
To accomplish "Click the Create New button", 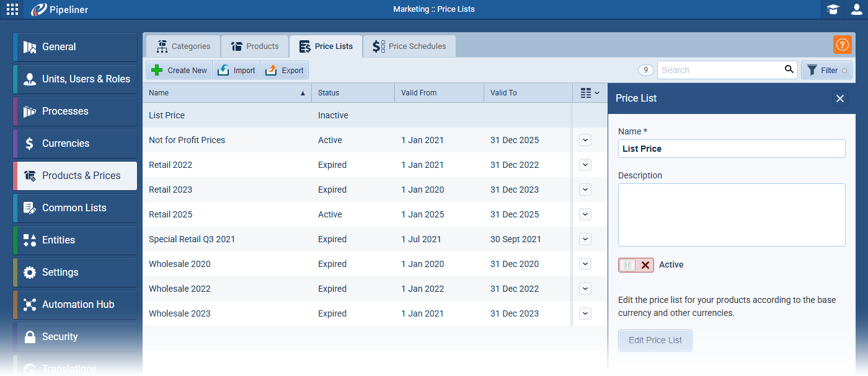I will click(179, 70).
